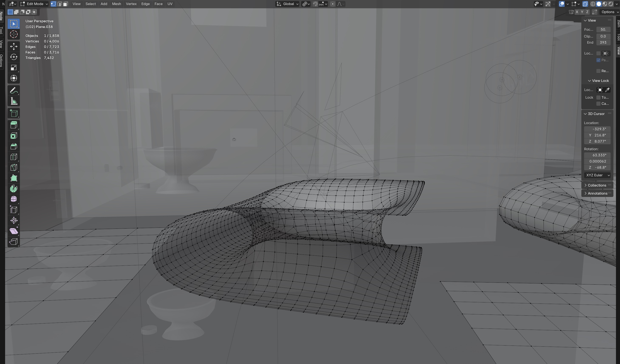Open the editor type dropdown
This screenshot has width=620, height=364.
(12, 4)
